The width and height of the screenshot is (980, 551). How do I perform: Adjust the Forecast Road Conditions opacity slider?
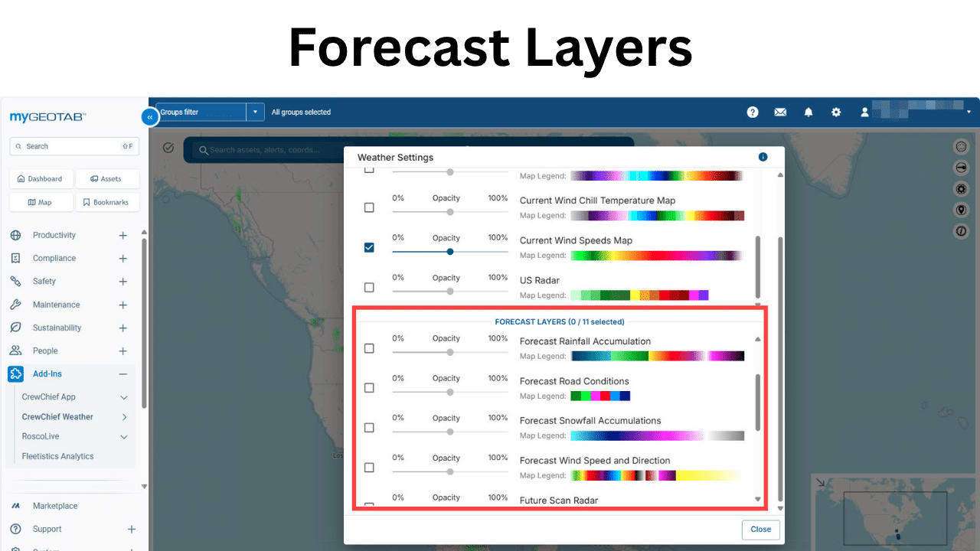point(449,390)
